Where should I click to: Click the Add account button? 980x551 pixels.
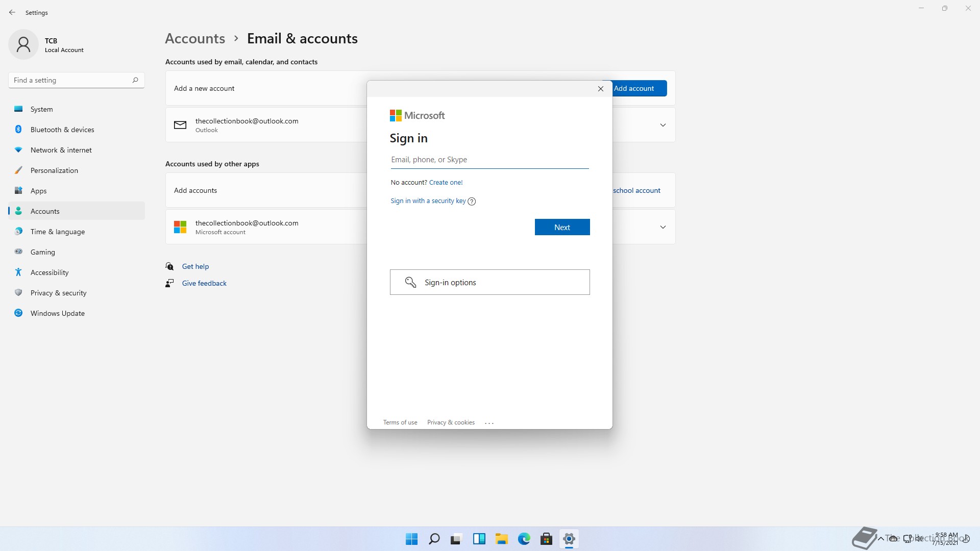(x=640, y=88)
